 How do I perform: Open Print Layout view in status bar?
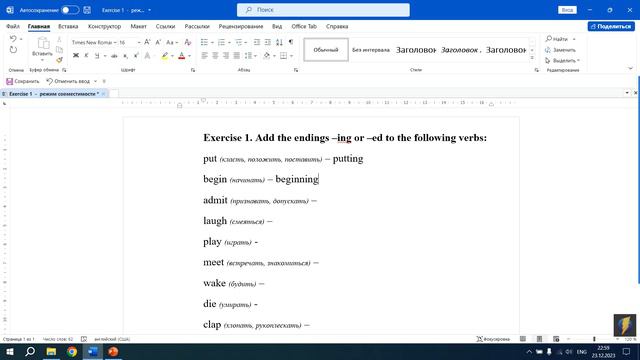(540, 339)
